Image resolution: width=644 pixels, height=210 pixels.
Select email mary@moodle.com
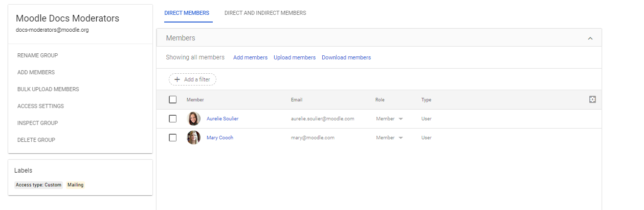313,138
